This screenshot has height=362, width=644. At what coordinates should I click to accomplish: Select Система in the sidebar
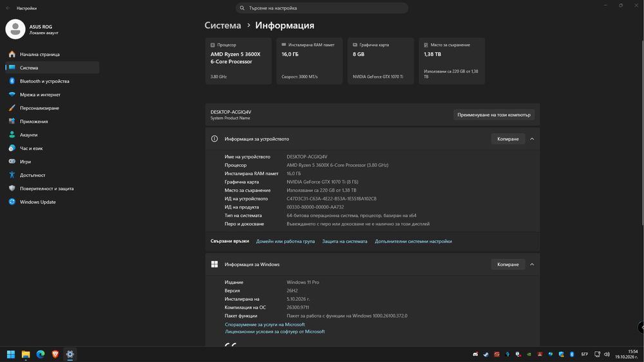coord(53,68)
